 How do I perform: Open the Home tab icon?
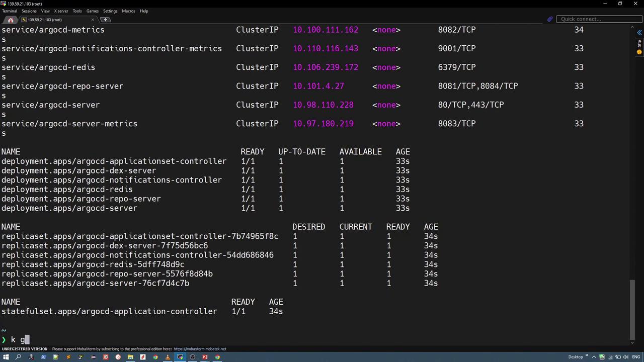coord(11,20)
